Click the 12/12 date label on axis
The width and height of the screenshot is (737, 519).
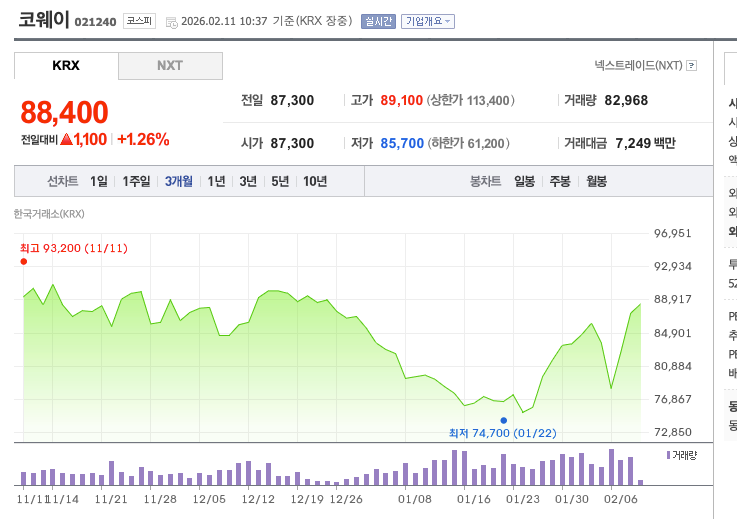tap(258, 499)
